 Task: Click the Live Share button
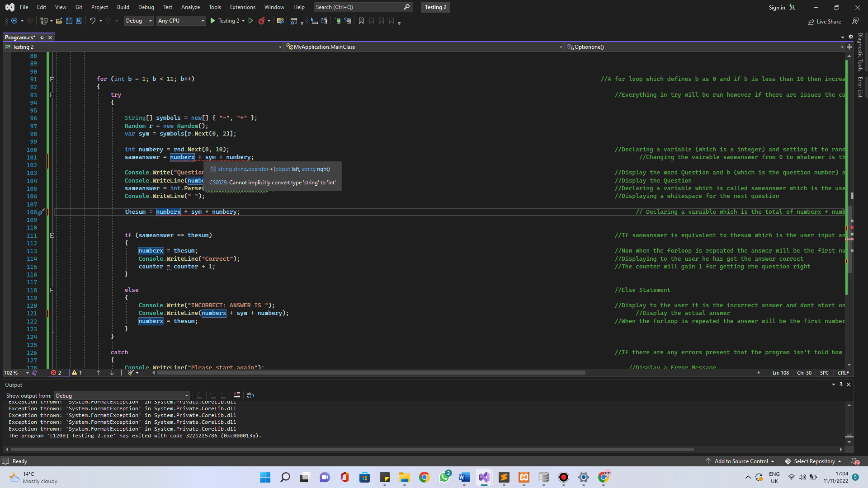825,22
